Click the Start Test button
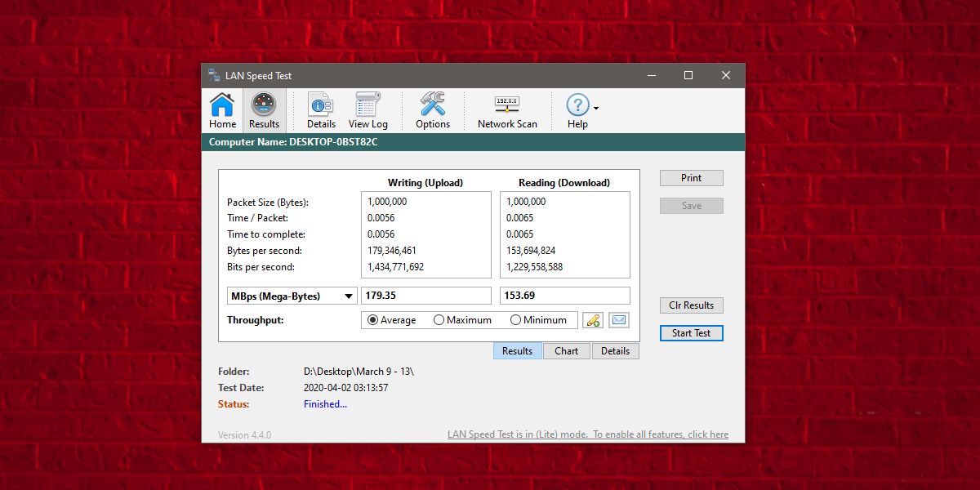This screenshot has width=980, height=490. [x=691, y=333]
